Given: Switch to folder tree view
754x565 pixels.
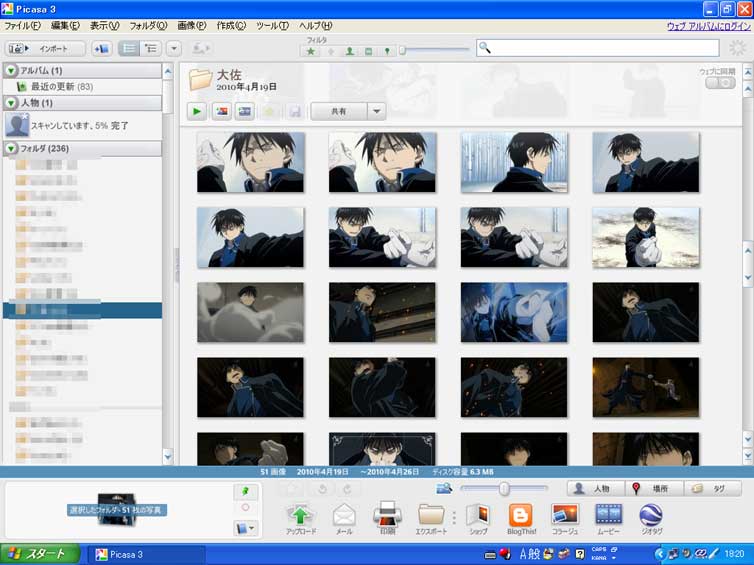Looking at the screenshot, I should (x=151, y=49).
